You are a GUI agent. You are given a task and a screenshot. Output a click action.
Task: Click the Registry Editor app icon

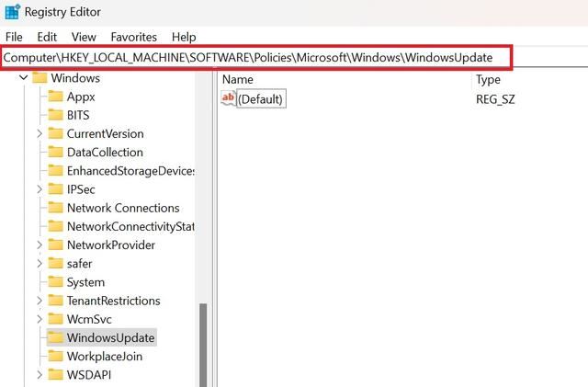coord(12,12)
